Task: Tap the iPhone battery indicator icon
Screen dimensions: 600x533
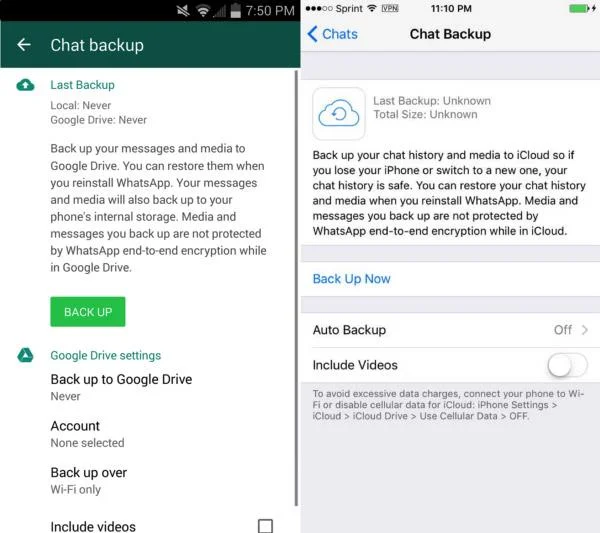Action: coord(582,8)
